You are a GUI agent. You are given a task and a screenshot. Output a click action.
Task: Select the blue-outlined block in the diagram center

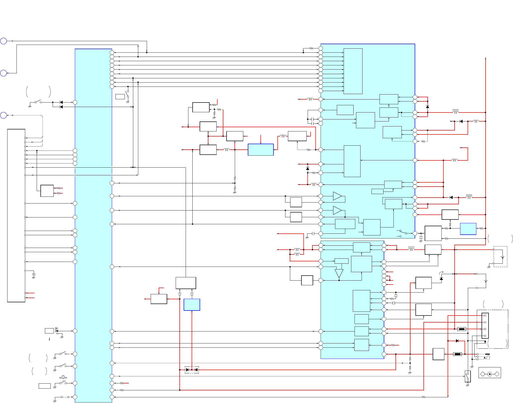pyautogui.click(x=260, y=150)
